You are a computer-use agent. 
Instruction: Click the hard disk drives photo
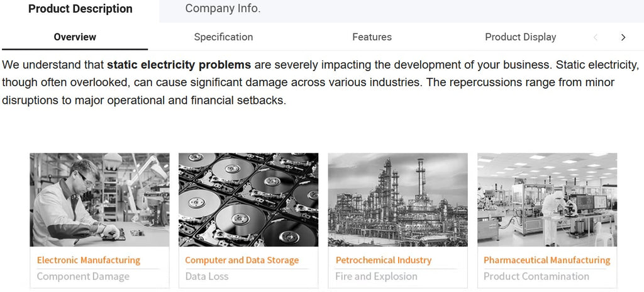(248, 199)
